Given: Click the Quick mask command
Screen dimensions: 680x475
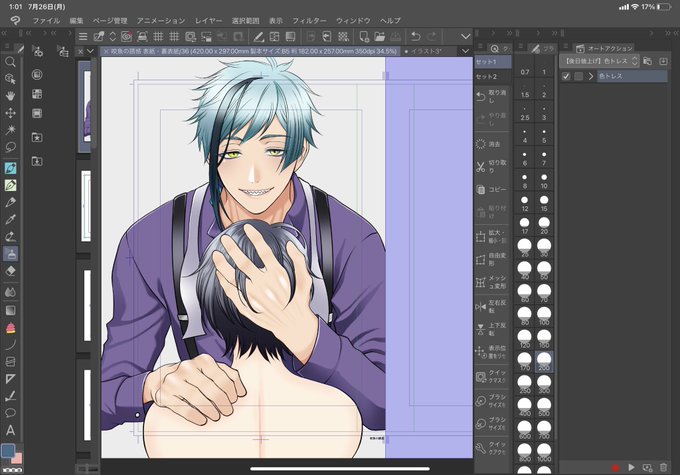Looking at the screenshot, I should [492, 377].
